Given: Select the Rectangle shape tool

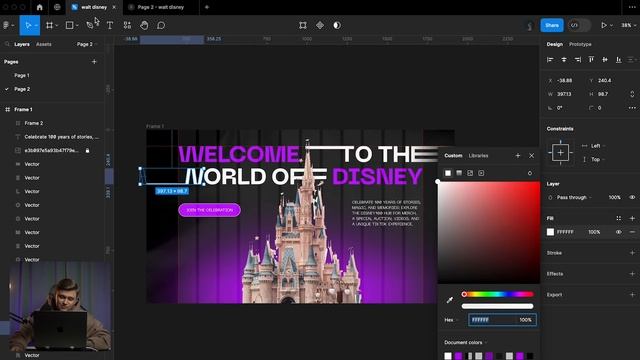Looking at the screenshot, I should (70, 25).
